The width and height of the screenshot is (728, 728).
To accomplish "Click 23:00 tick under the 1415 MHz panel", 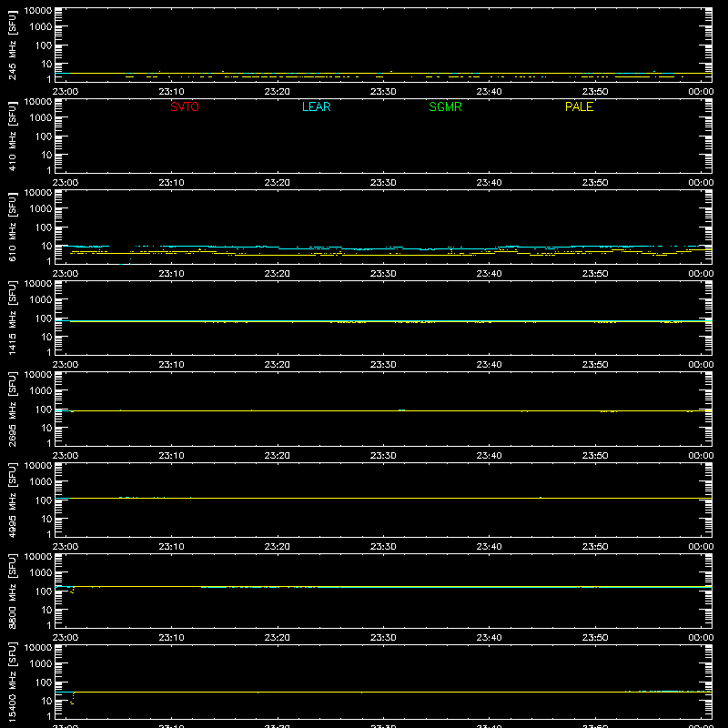I will 65,365.
